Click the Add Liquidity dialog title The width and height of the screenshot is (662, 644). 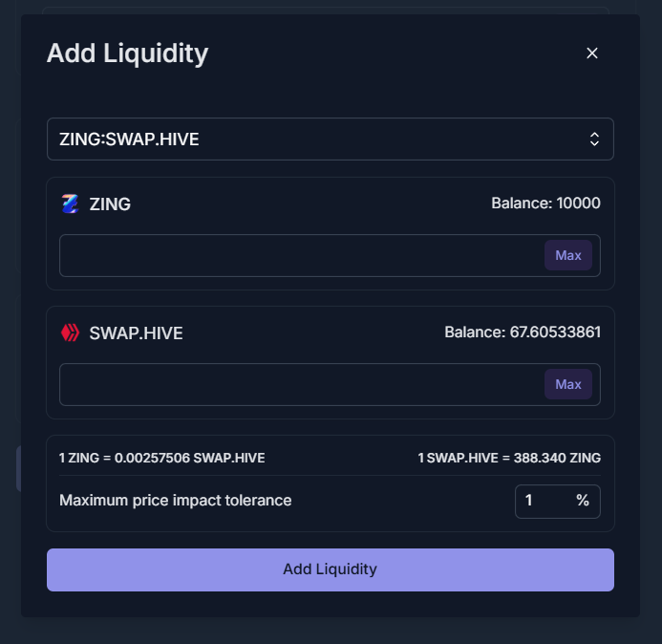tap(127, 54)
